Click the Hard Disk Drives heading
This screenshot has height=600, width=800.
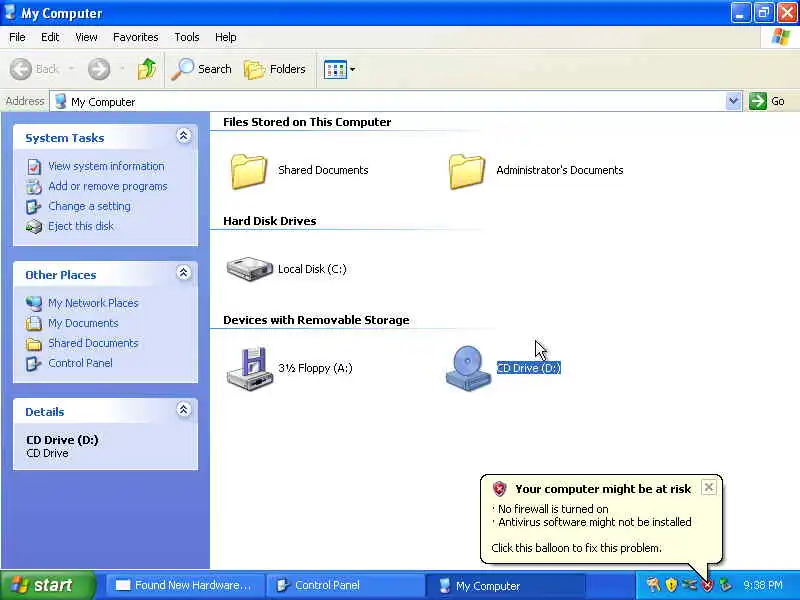pyautogui.click(x=269, y=221)
